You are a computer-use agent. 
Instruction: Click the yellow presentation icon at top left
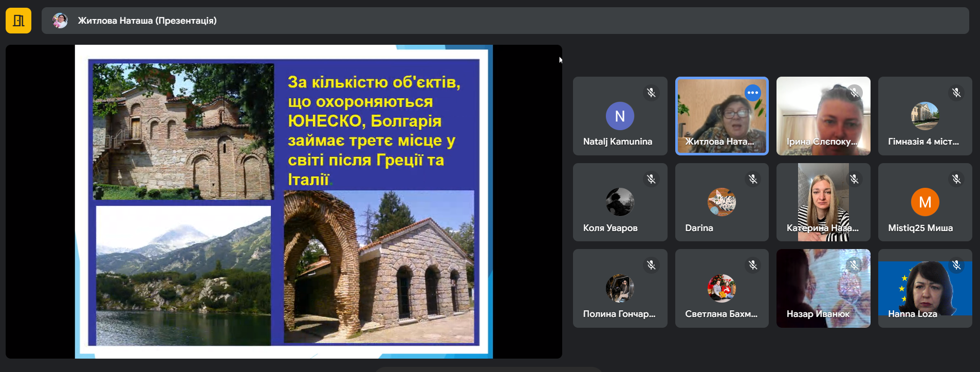tap(19, 21)
